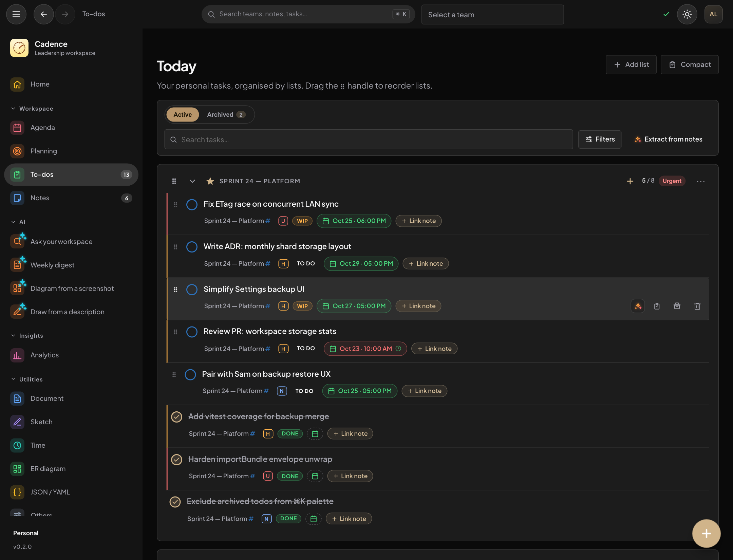This screenshot has width=733, height=560.
Task: Click the global Search teams, notes, tasks field
Action: tap(308, 14)
